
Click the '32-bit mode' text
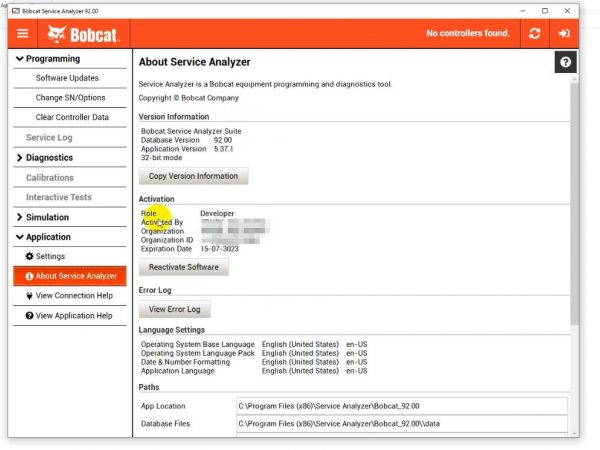161,158
